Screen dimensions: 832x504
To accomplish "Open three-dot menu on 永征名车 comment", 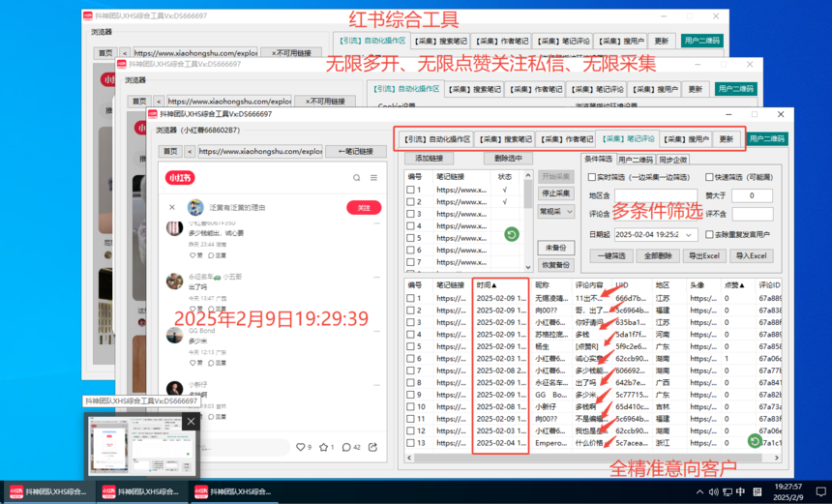I will 376,277.
